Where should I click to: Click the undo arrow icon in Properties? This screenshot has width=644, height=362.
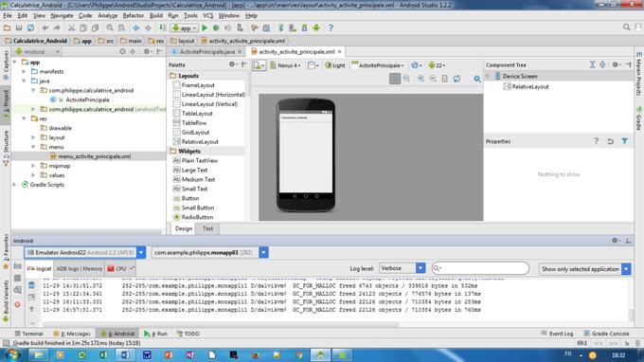click(610, 141)
